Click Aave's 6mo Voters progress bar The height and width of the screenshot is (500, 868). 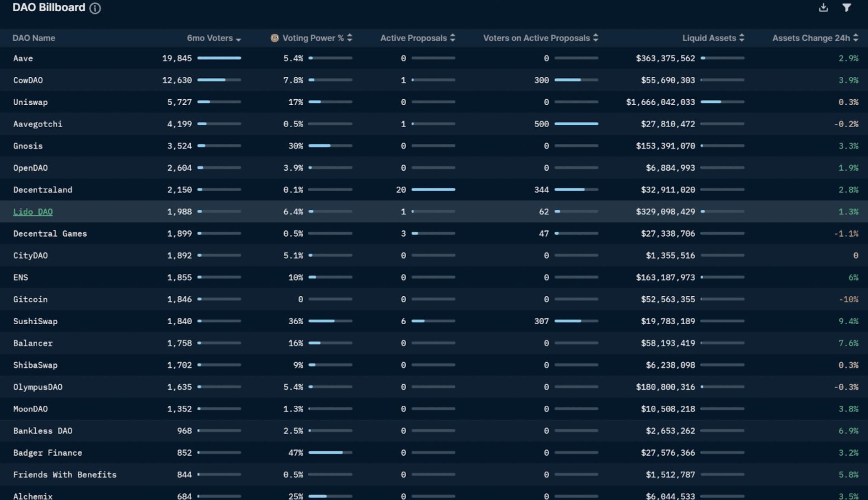tap(219, 58)
